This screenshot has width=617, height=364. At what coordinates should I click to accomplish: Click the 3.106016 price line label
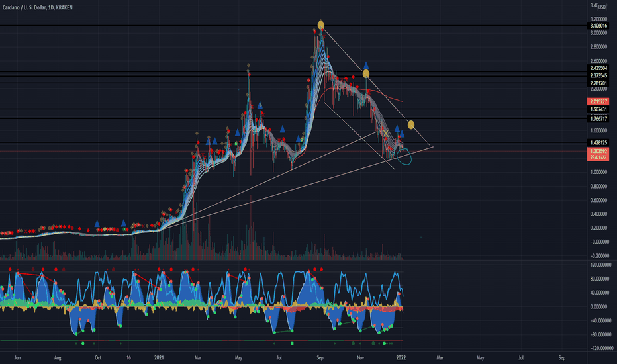598,26
